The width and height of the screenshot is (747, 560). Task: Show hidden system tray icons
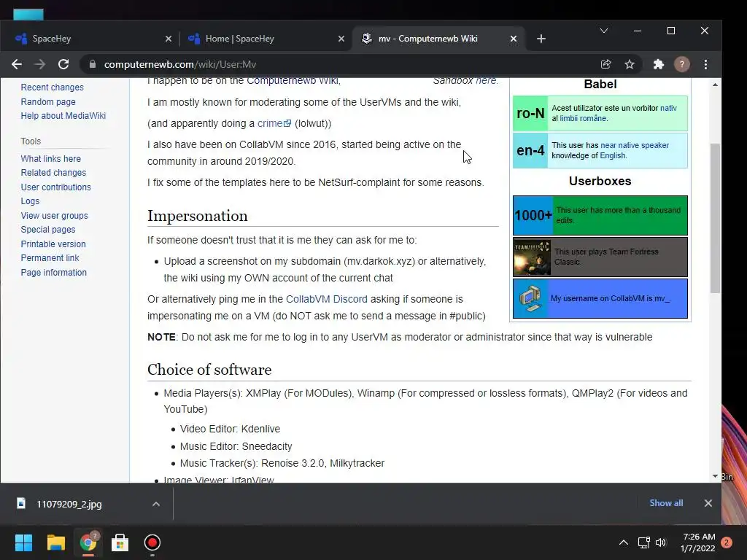pyautogui.click(x=623, y=542)
